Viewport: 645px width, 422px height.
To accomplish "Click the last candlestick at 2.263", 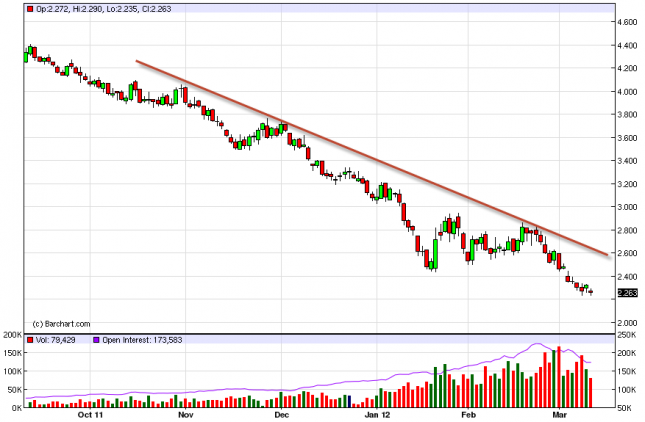I will (x=591, y=292).
